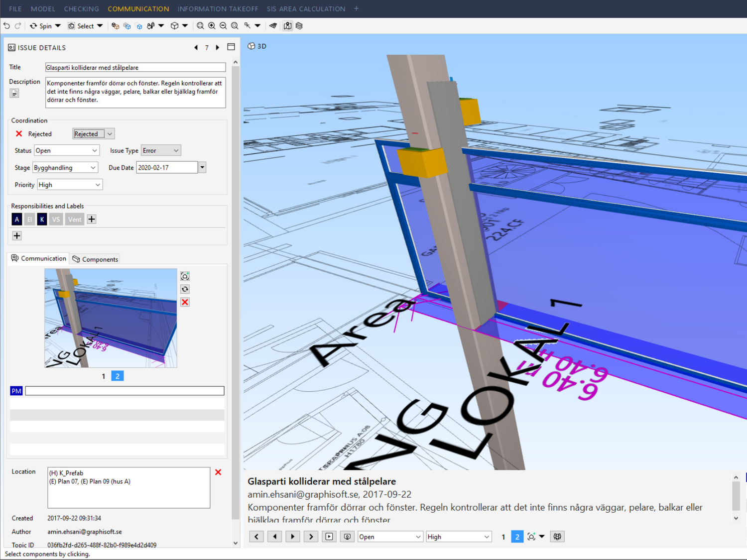
Task: Click the Undo arrow in the toolbar
Action: coord(6,26)
